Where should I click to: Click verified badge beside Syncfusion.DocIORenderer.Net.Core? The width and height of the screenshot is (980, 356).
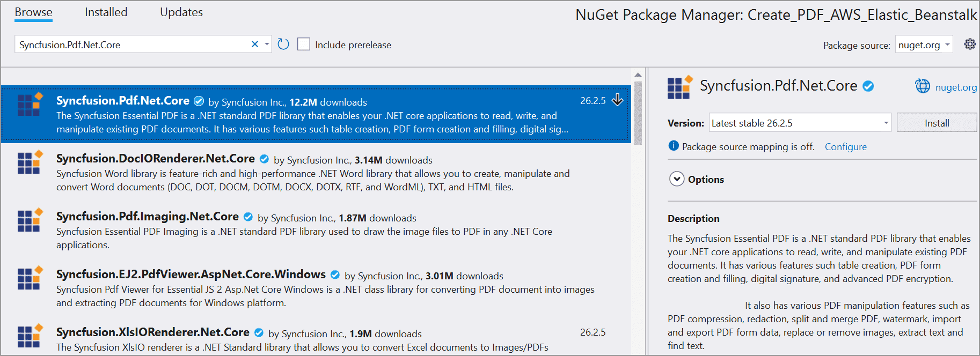264,159
